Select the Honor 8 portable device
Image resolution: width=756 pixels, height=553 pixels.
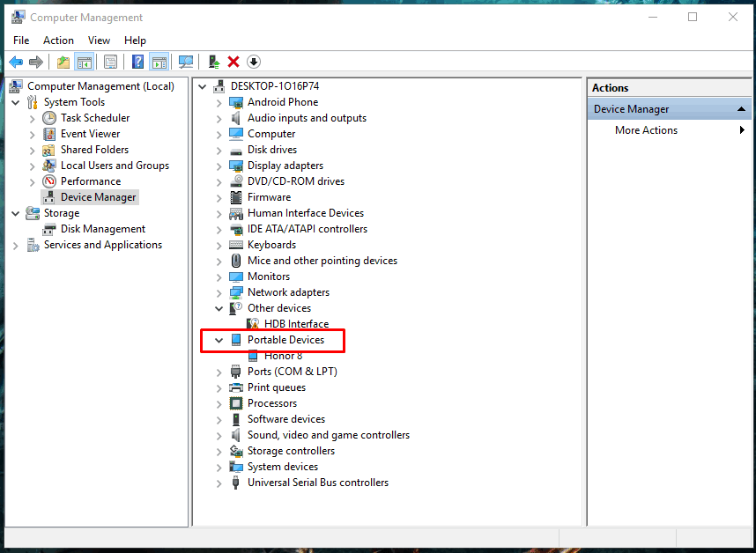(x=283, y=356)
